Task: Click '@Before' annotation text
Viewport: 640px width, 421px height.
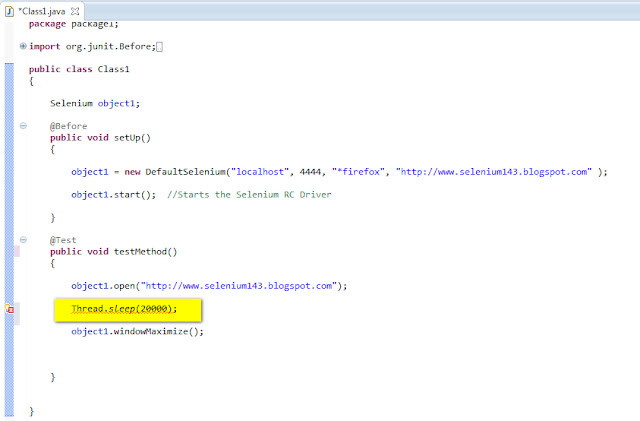Action: [69, 126]
